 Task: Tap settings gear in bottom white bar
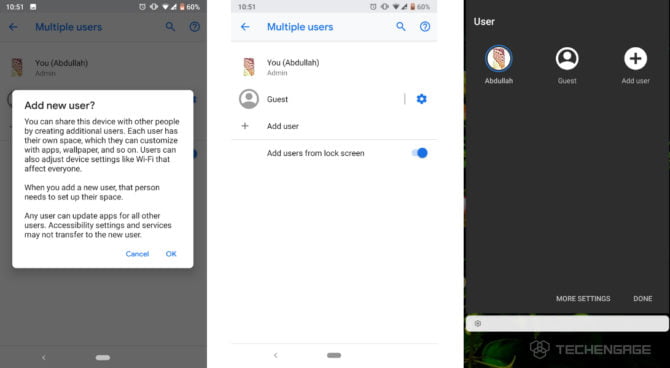coord(478,324)
